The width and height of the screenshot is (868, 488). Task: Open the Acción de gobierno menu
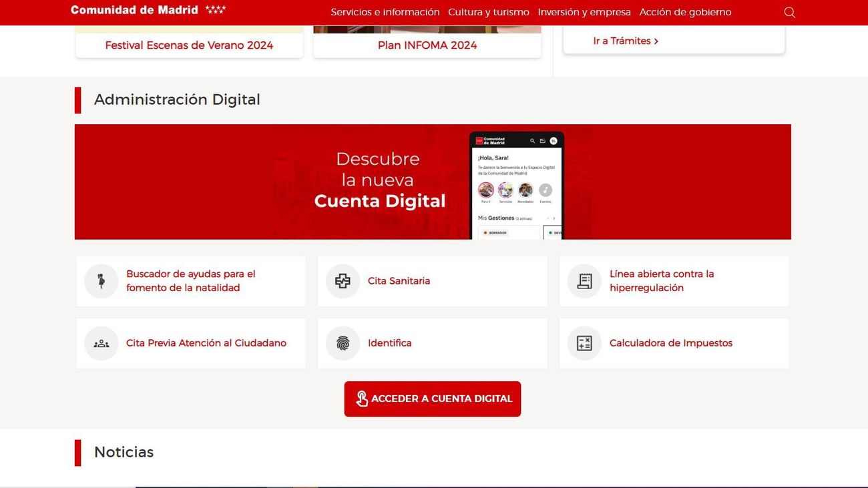(685, 12)
